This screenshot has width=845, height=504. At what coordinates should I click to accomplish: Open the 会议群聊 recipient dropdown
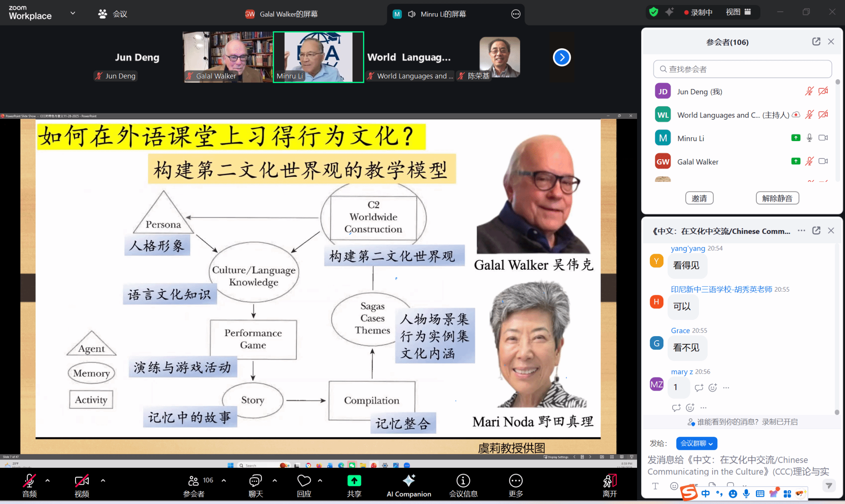696,443
